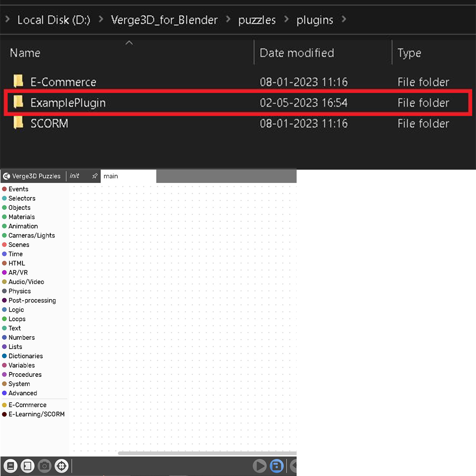This screenshot has width=476, height=476.
Task: Open the Objects puzzle category
Action: click(x=19, y=208)
